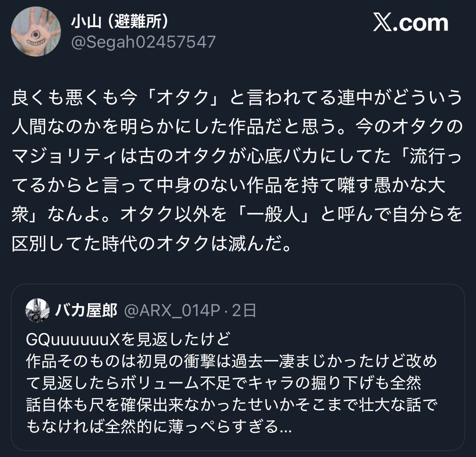The height and width of the screenshot is (457, 476).
Task: Open the quoted post about GQuuuuuuX
Action: point(238,367)
